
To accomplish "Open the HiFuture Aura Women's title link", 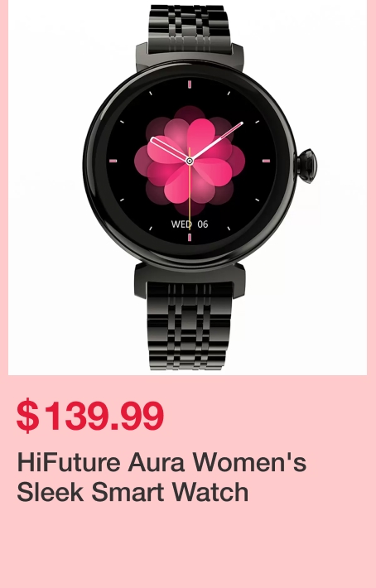I will pos(161,462).
